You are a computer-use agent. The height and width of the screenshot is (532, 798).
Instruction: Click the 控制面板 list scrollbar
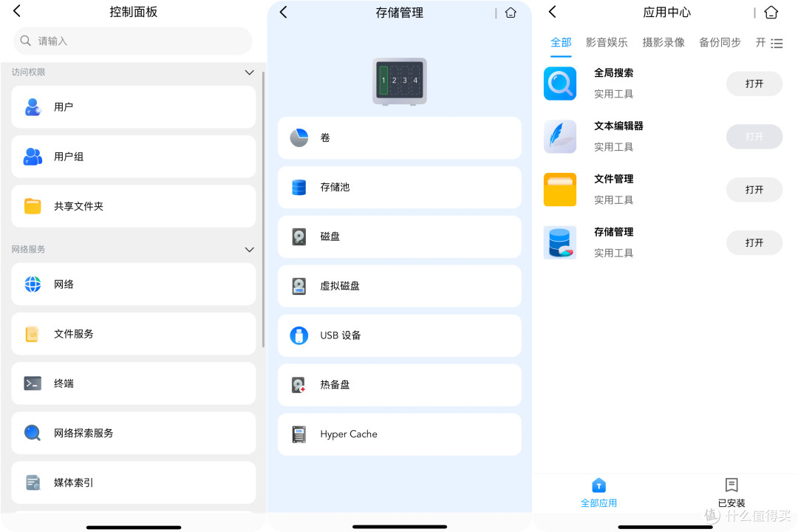[x=263, y=208]
